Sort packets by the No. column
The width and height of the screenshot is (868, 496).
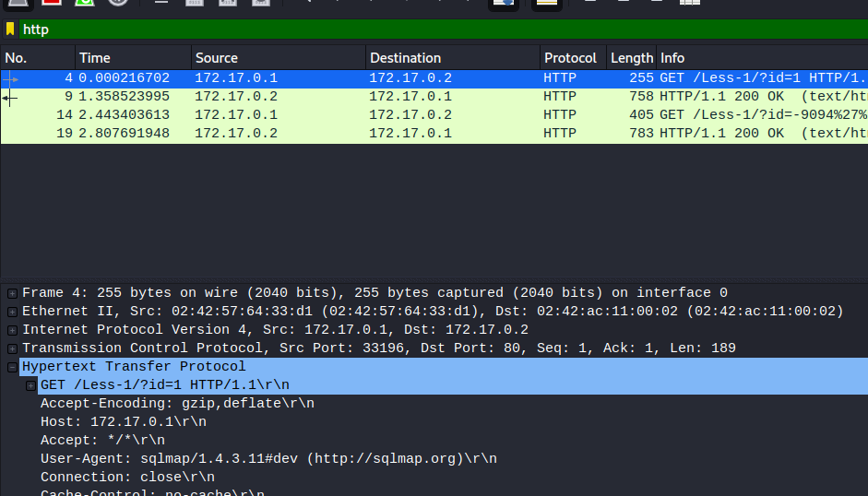pyautogui.click(x=38, y=58)
